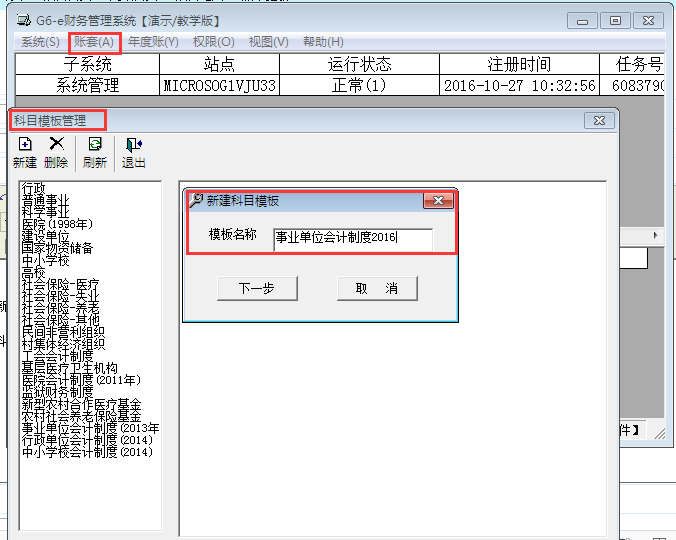This screenshot has width=676, height=540.
Task: Close the 科目模板管理 window
Action: tap(599, 121)
